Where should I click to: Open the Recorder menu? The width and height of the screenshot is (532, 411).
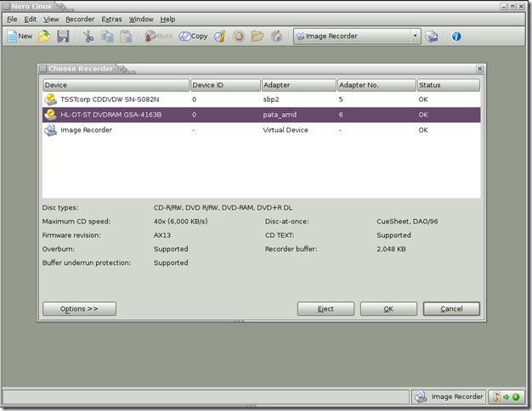pyautogui.click(x=80, y=19)
